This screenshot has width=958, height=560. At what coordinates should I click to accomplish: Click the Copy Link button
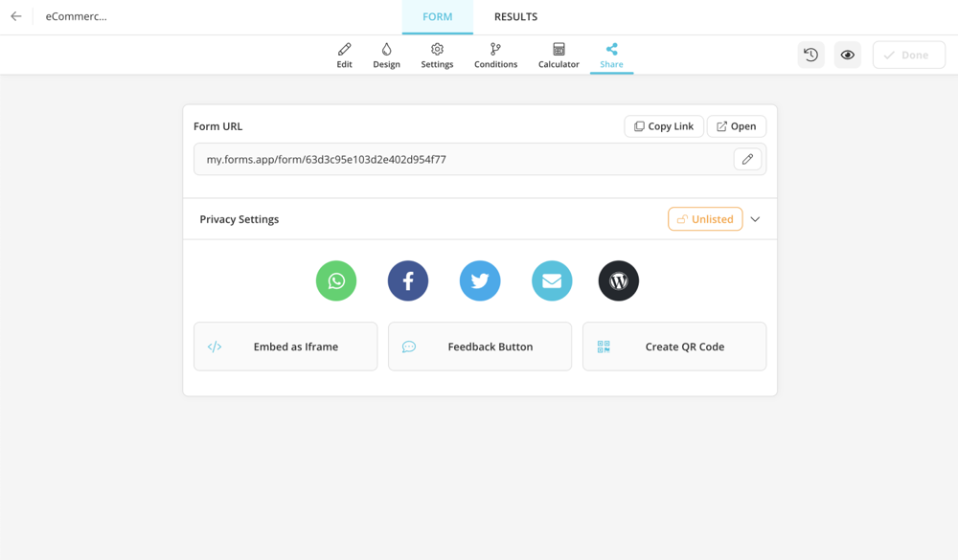pos(664,126)
